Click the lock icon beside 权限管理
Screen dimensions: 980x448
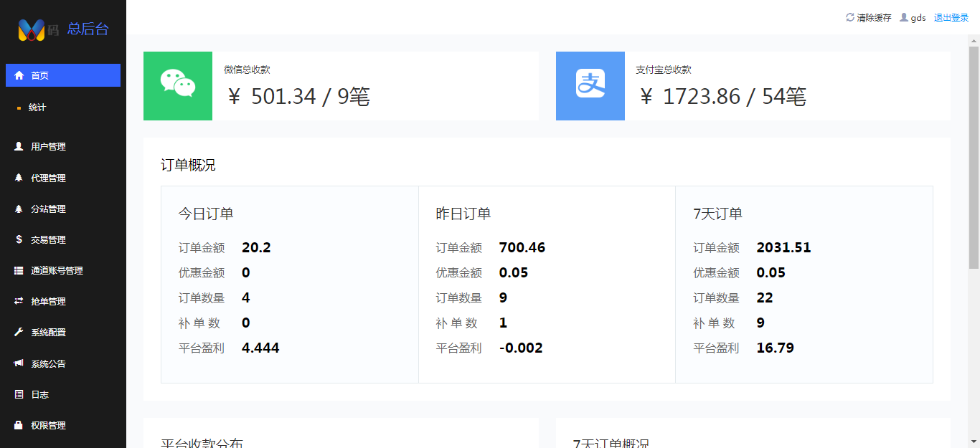(19, 425)
